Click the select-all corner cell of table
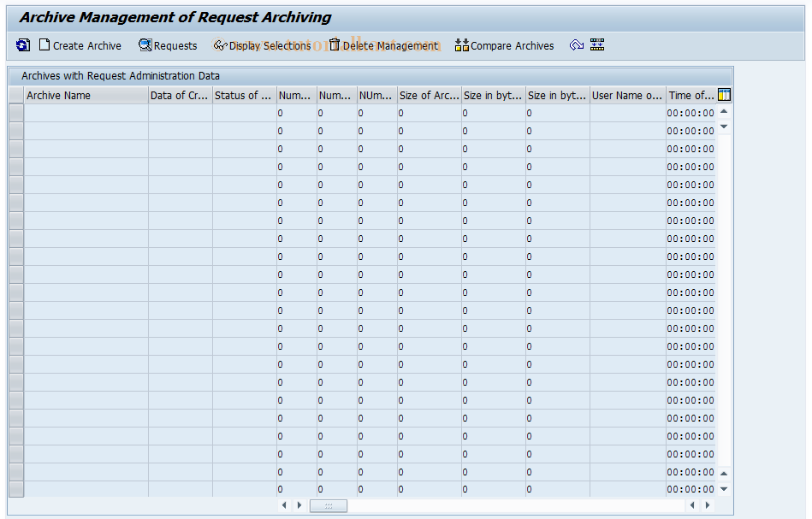This screenshot has height=519, width=812. pos(16,95)
